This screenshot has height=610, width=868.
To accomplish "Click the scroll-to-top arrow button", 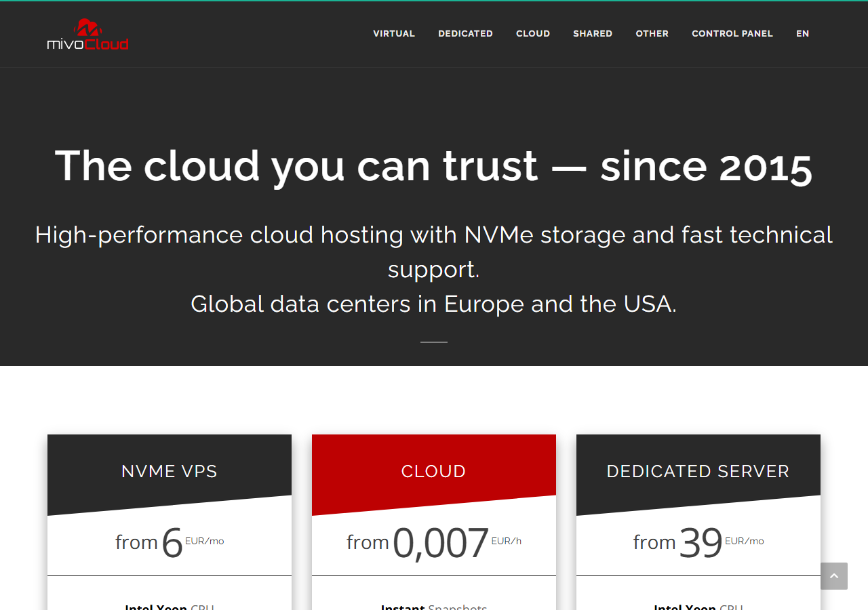I will pyautogui.click(x=834, y=576).
